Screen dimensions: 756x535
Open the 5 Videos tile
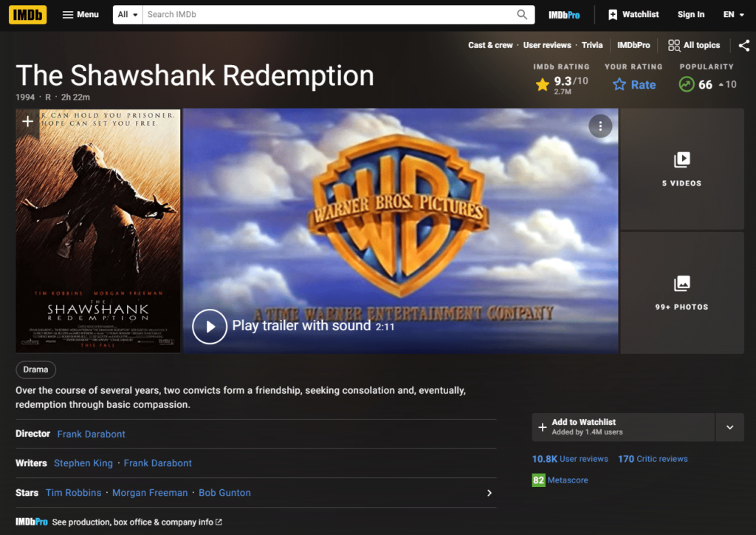click(x=681, y=168)
